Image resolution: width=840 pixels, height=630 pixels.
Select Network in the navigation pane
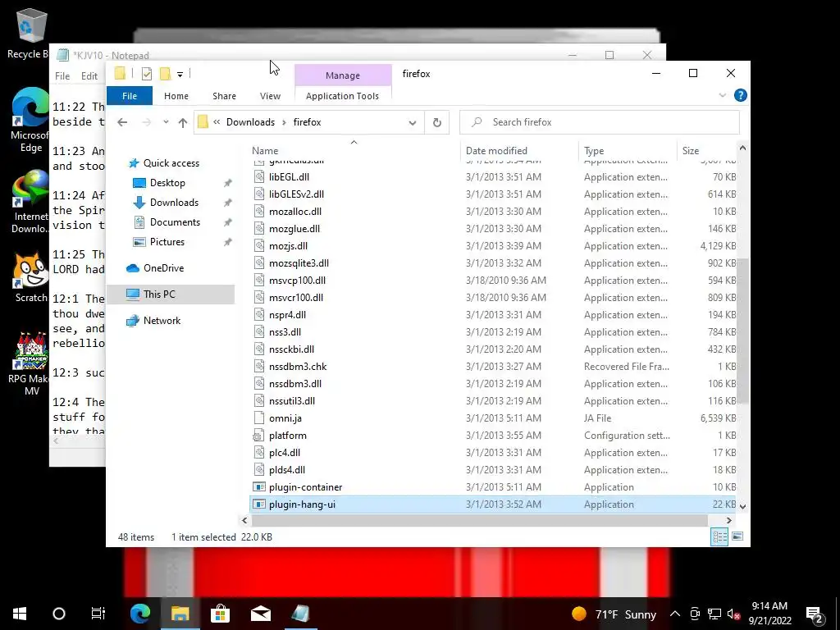coord(162,321)
